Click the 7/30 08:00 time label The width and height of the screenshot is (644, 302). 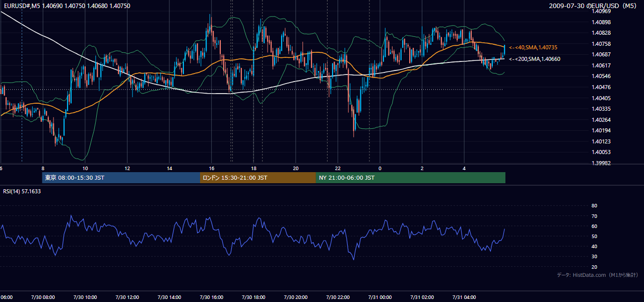click(x=43, y=297)
